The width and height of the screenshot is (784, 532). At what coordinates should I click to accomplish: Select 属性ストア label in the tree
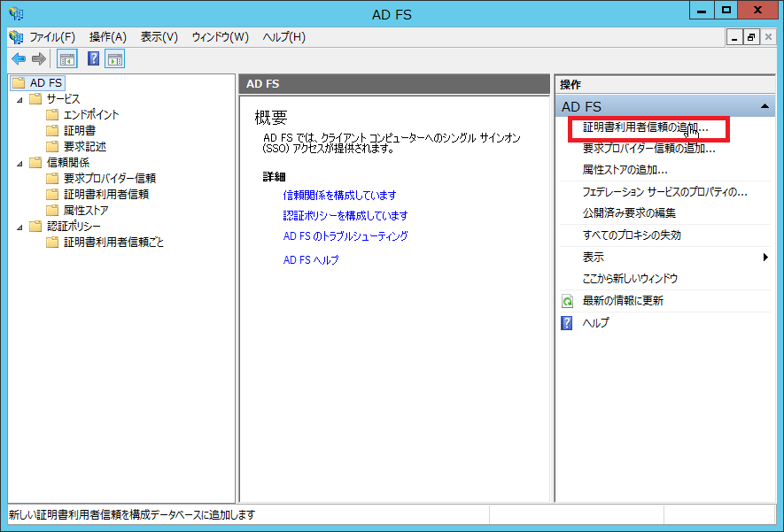coord(86,211)
